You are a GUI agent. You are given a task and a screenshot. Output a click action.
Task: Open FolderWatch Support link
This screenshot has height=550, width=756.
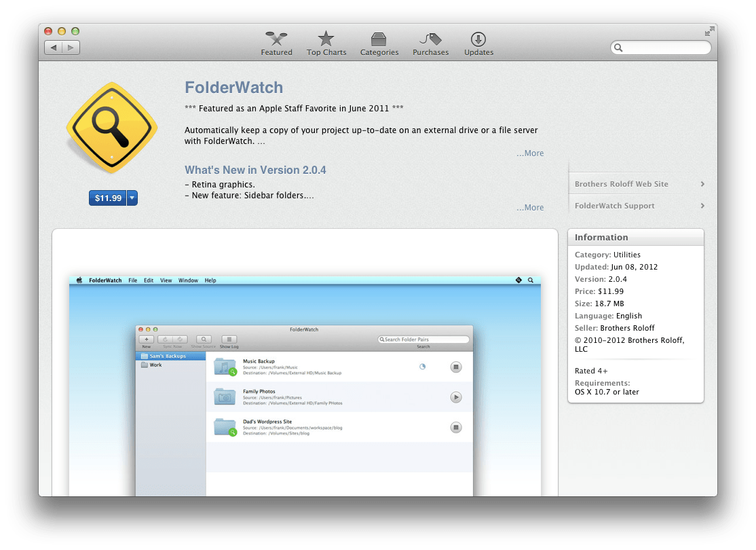pos(614,206)
